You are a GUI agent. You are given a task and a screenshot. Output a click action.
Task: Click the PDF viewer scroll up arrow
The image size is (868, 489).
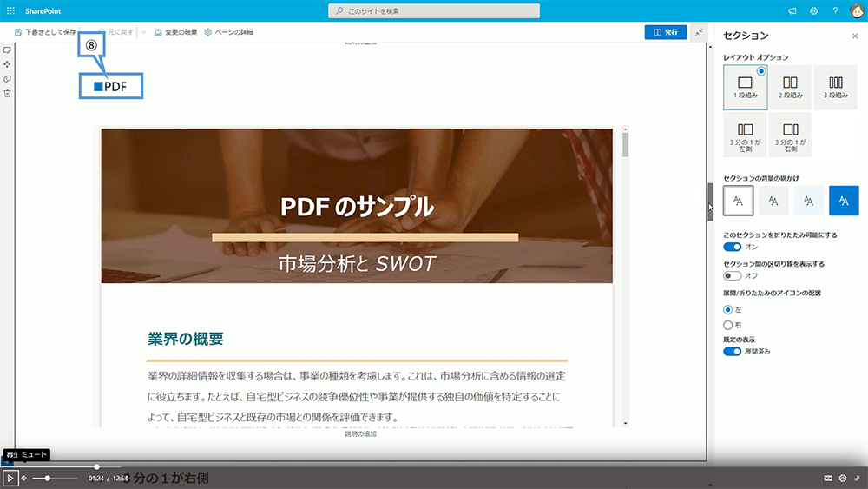click(x=626, y=129)
